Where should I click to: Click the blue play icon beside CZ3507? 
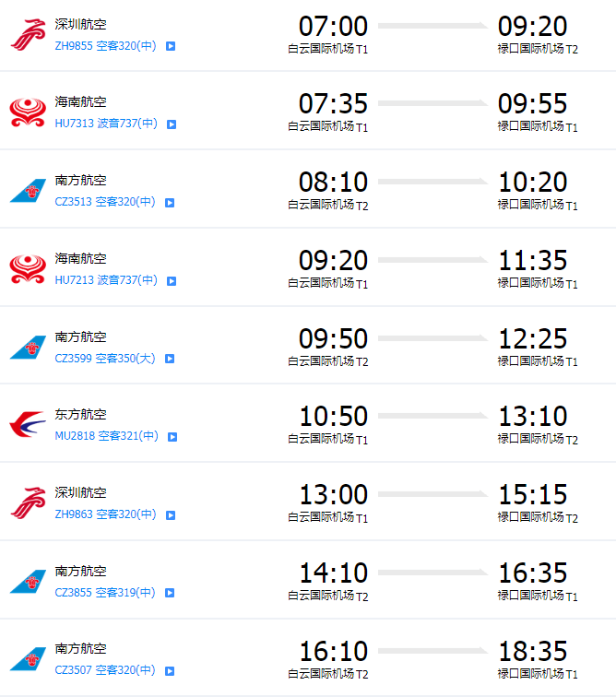(171, 671)
